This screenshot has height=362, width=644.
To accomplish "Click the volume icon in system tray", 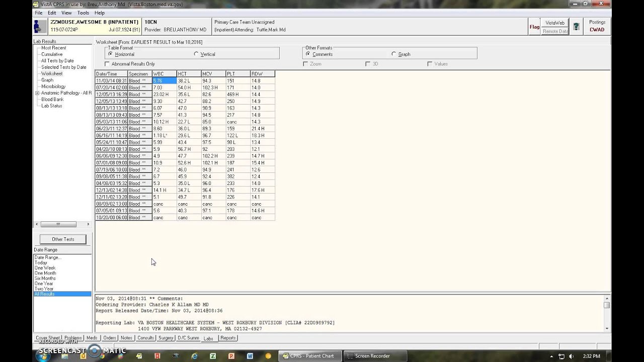I will [572, 356].
